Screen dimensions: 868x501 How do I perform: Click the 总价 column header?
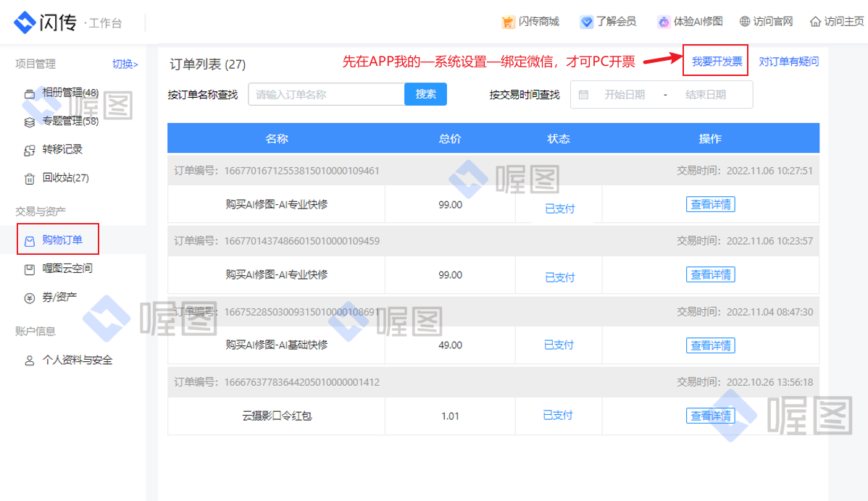click(450, 139)
